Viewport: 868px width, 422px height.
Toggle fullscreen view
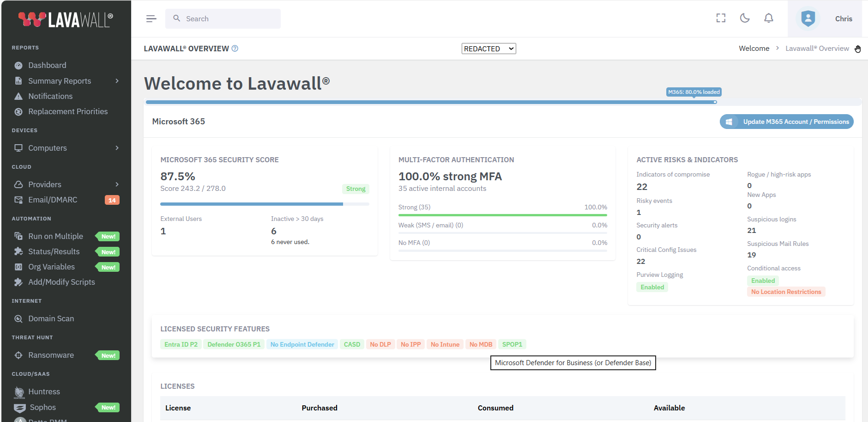pyautogui.click(x=721, y=18)
